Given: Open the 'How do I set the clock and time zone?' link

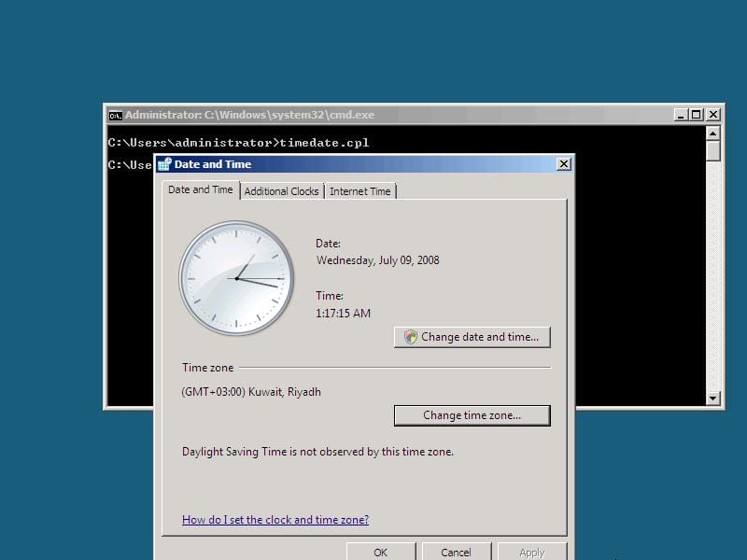Looking at the screenshot, I should [276, 519].
